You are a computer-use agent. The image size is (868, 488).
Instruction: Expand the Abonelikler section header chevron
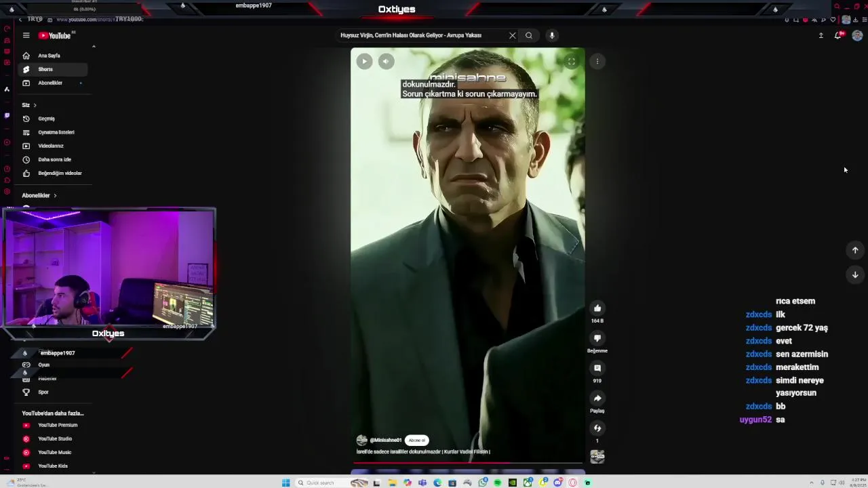pos(55,195)
